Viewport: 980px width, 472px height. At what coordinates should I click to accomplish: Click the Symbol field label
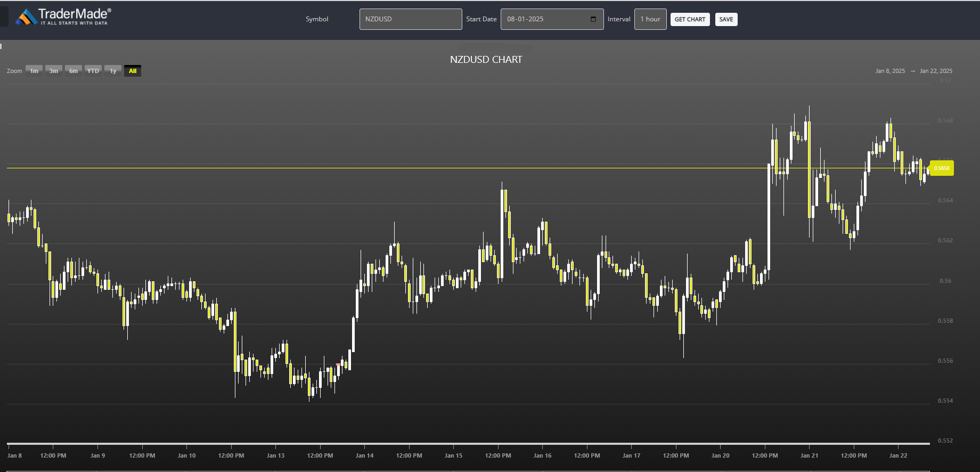(317, 19)
